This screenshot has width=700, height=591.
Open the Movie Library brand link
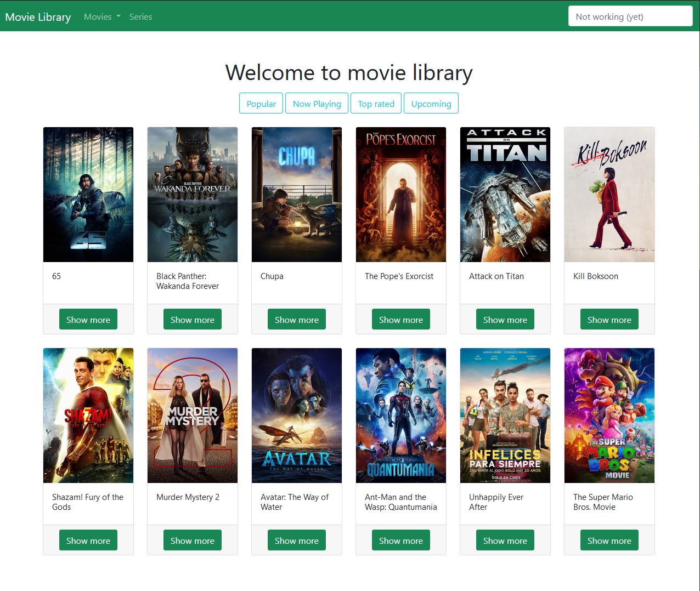pyautogui.click(x=38, y=17)
